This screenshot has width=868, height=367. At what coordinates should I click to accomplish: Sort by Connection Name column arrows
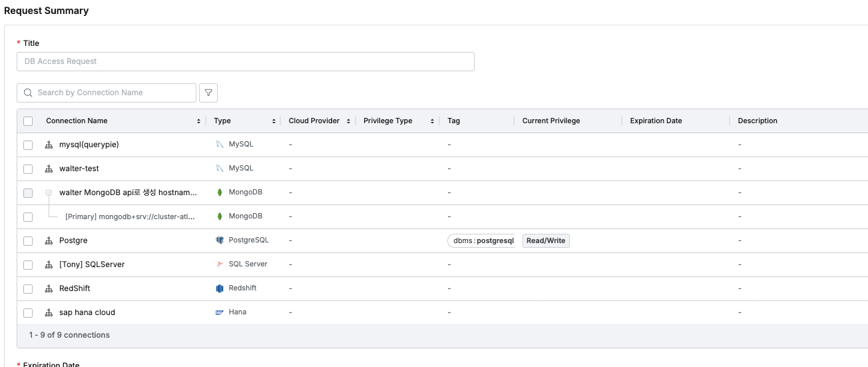[x=198, y=121]
